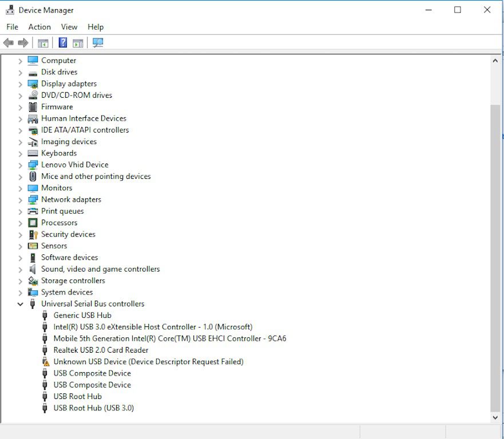The width and height of the screenshot is (504, 439).
Task: Select USB Root Hub (USB 3.0)
Action: point(94,408)
